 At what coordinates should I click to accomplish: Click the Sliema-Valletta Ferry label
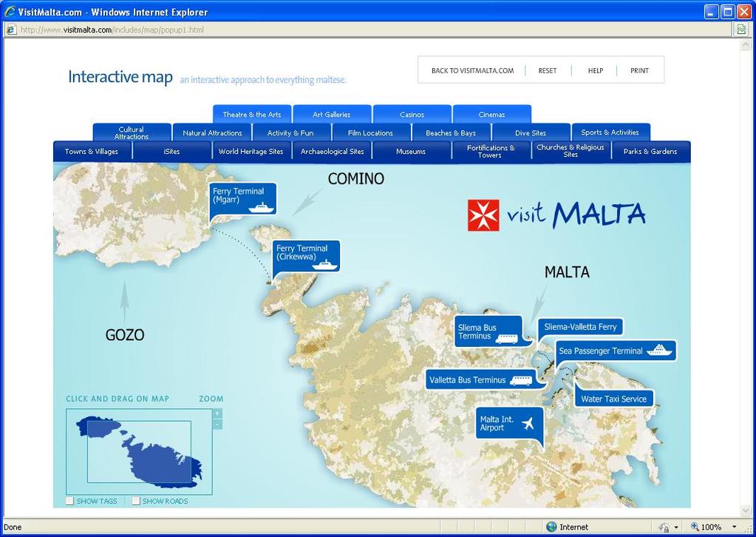[580, 327]
